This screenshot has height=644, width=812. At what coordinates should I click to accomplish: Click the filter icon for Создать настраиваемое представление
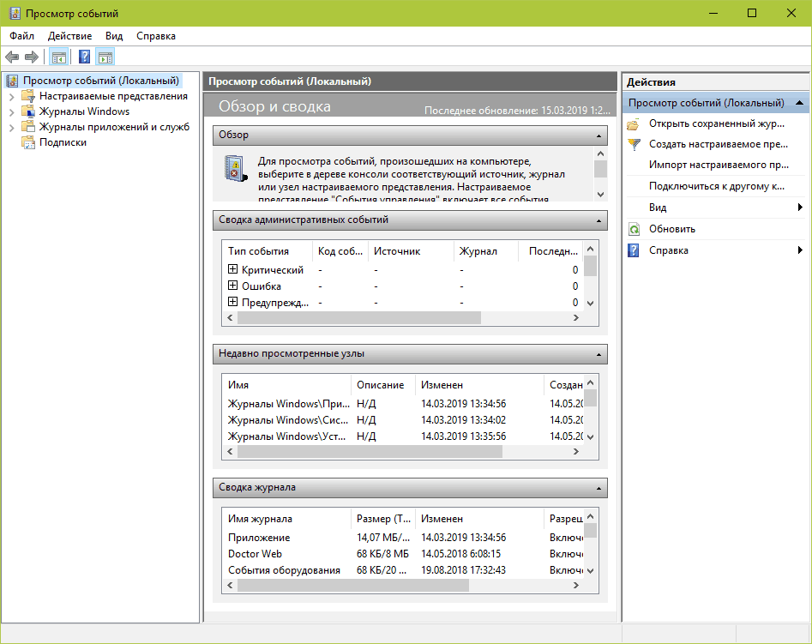pos(634,145)
